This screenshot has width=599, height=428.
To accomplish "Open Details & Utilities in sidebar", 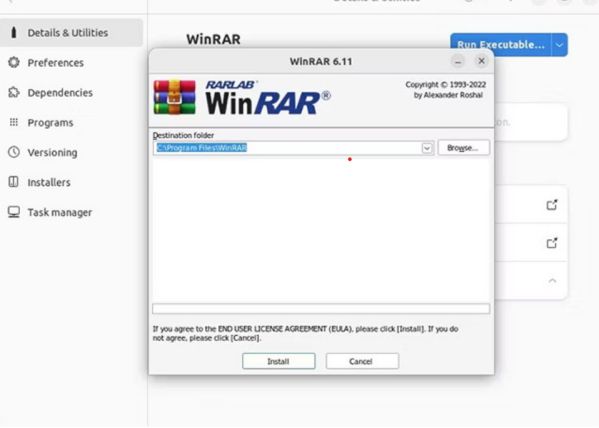I will pyautogui.click(x=71, y=33).
